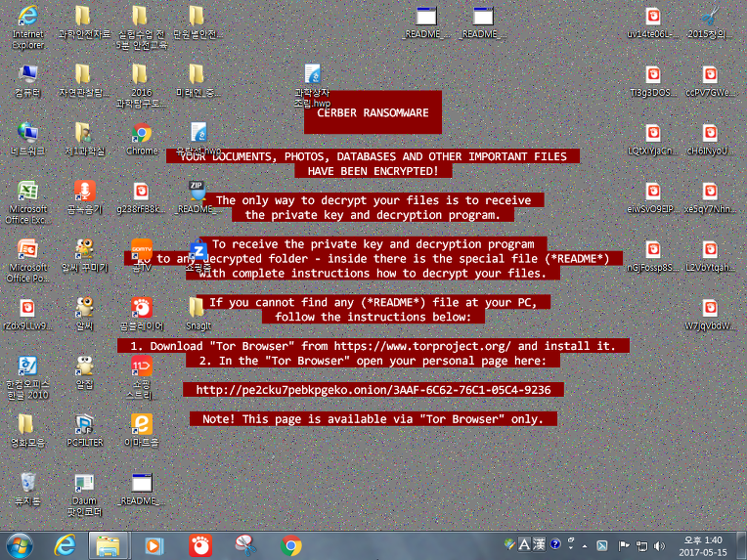Open the 이마트몰 shortcut
The width and height of the screenshot is (747, 560).
click(142, 431)
